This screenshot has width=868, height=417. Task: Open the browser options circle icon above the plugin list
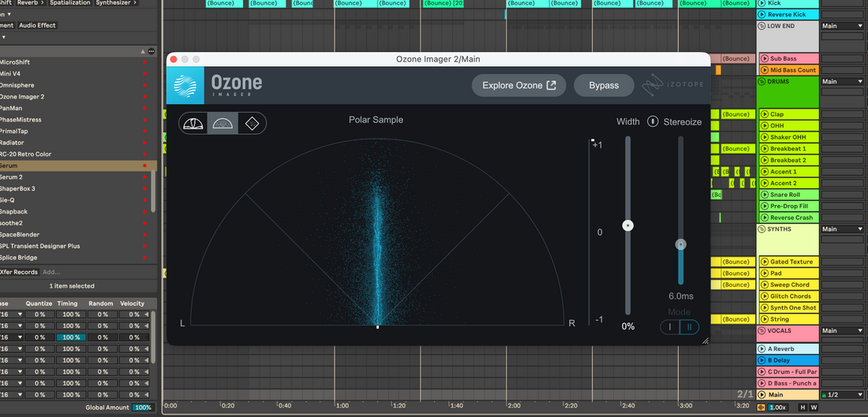pos(152,51)
